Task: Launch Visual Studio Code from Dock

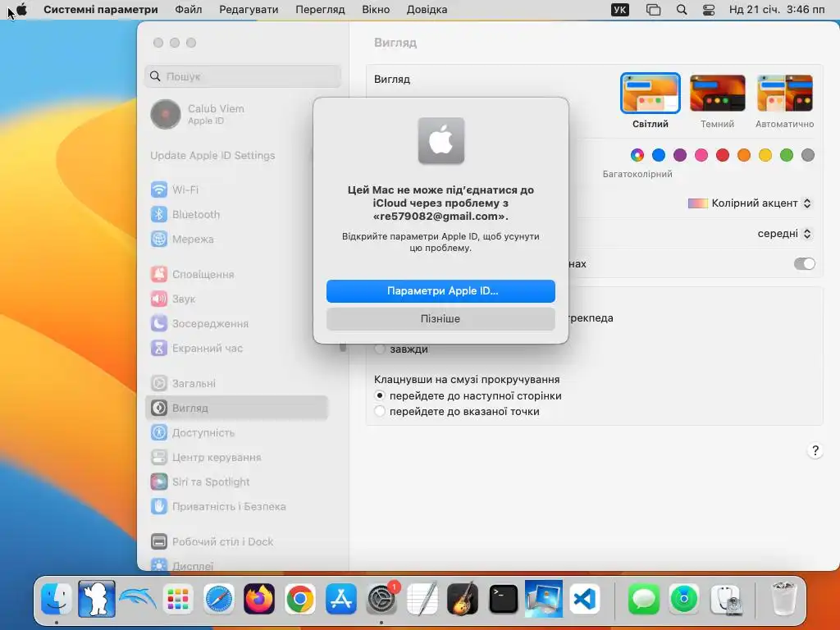Action: click(584, 598)
